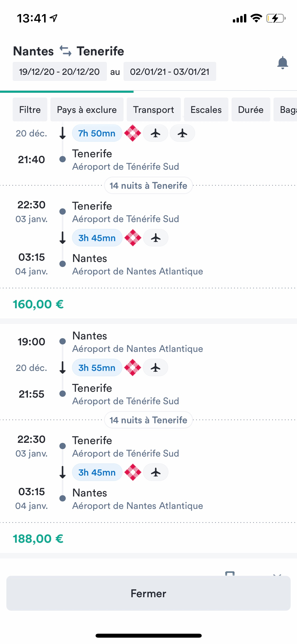Tap Volotea logo on 3h 55mn flight

[x=133, y=367]
